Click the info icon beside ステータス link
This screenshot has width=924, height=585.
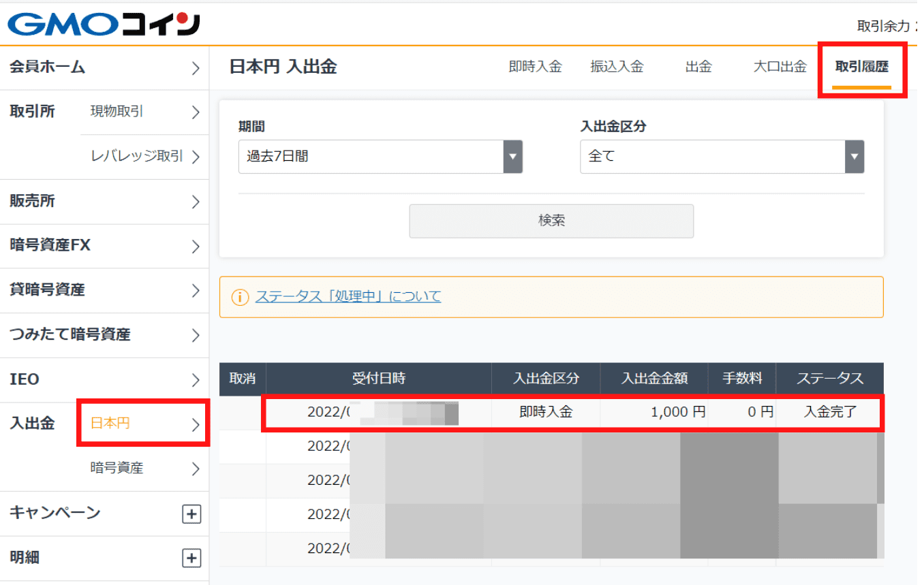click(240, 298)
